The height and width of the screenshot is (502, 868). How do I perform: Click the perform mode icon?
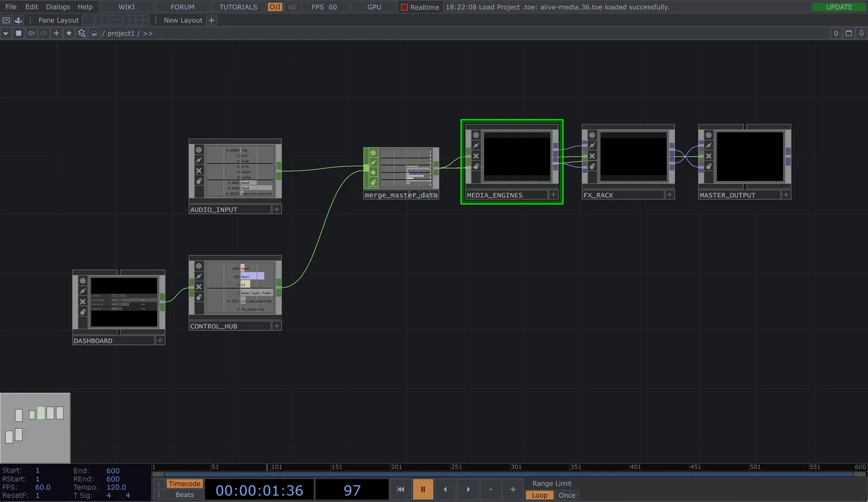[7, 20]
